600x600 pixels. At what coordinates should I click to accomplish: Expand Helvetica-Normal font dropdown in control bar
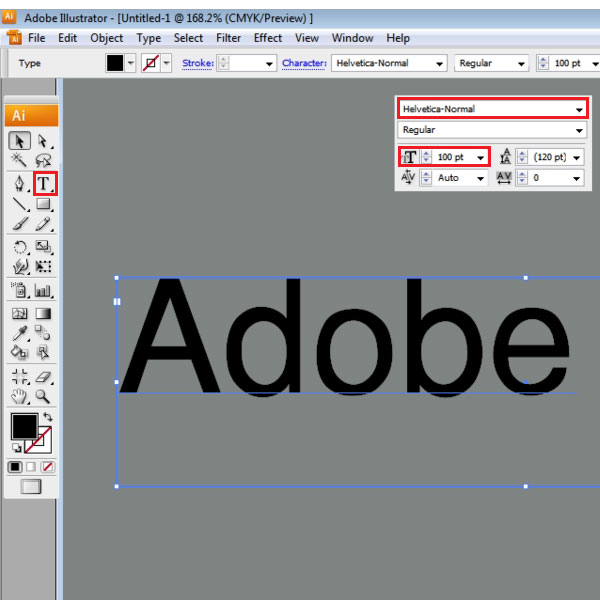440,64
